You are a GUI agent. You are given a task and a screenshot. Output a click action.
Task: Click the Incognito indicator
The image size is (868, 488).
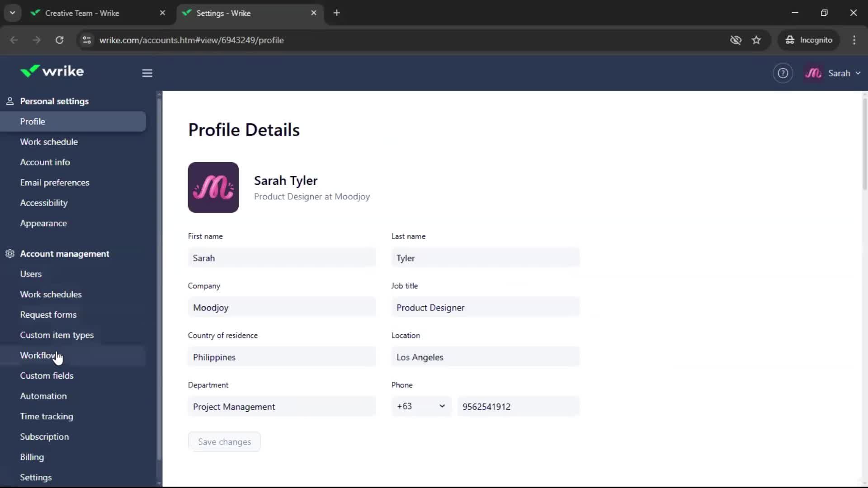809,40
